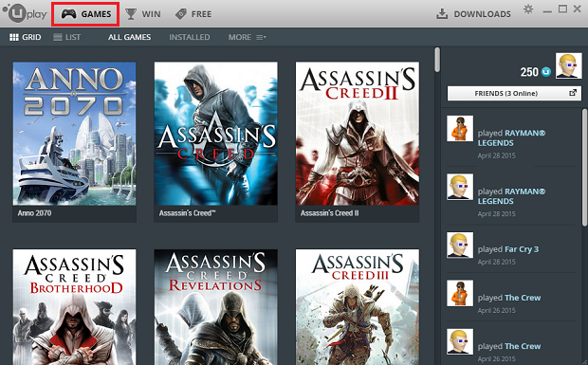Open the Friends (3 Online) list
This screenshot has height=365, width=588.
coord(514,93)
